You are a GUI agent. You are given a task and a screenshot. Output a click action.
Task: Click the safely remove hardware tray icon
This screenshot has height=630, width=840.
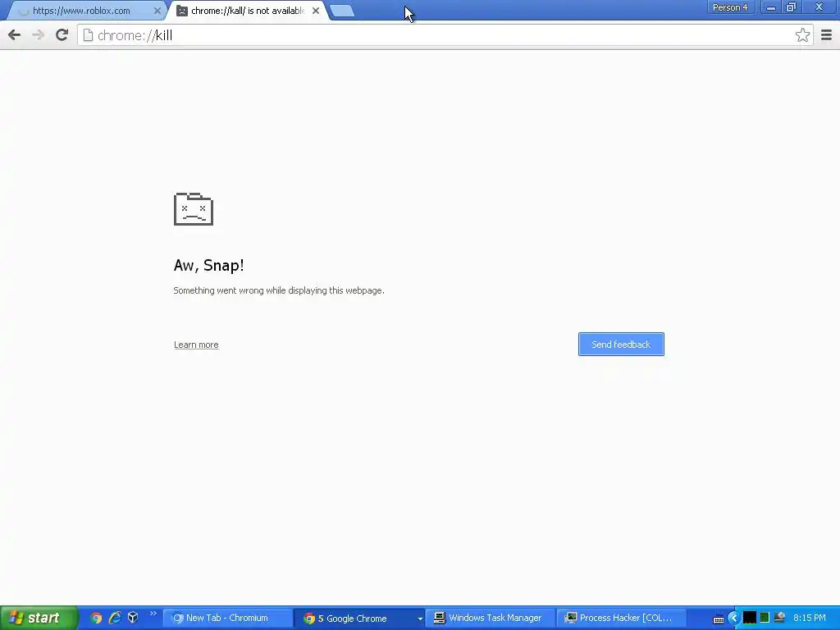780,618
